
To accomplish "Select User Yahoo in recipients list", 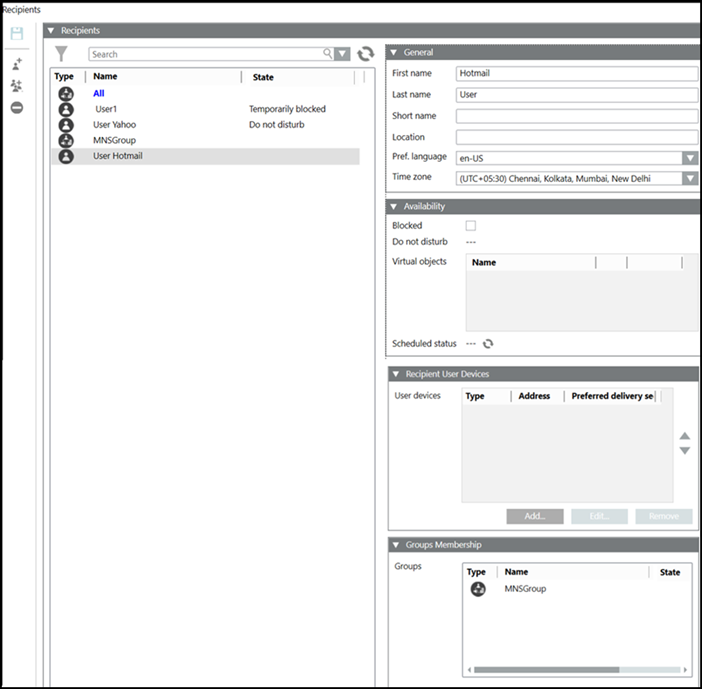I will coord(114,125).
